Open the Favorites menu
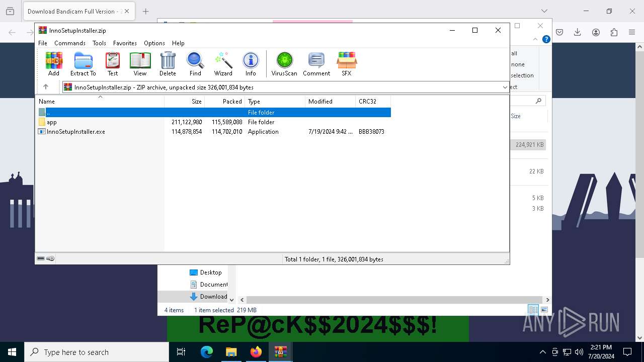This screenshot has height=362, width=644. click(x=125, y=43)
